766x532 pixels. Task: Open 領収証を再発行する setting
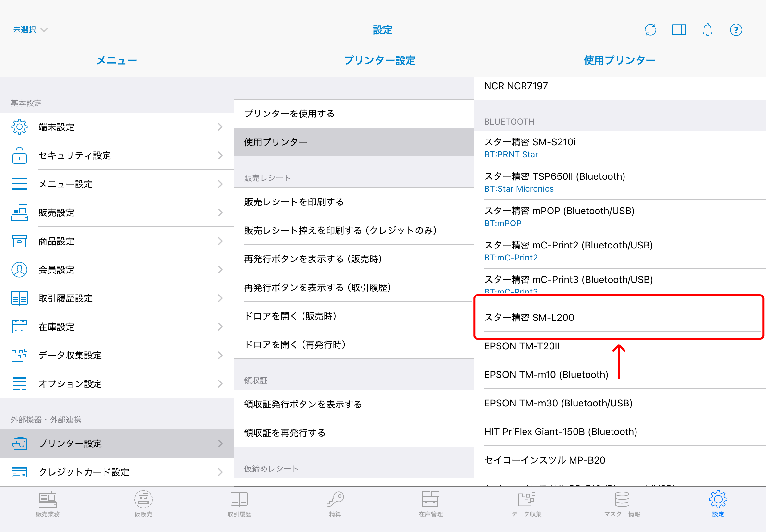[354, 433]
